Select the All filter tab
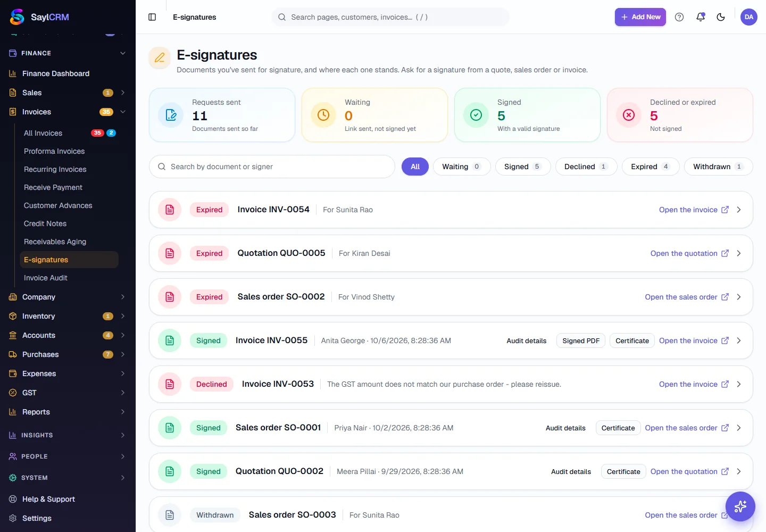 tap(415, 167)
